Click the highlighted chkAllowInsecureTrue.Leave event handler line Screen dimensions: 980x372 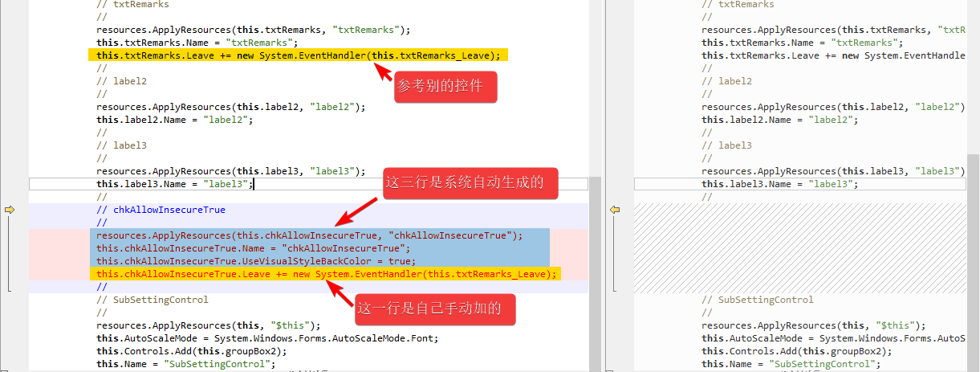click(x=326, y=274)
